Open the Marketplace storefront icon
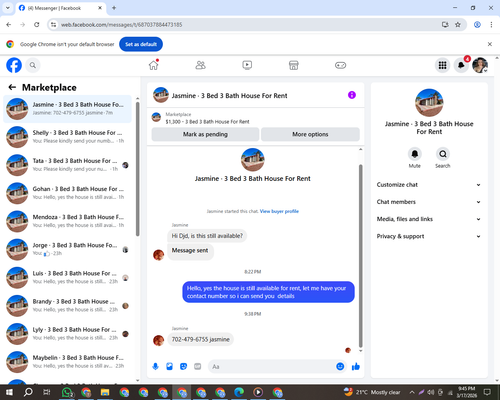Screen dimensions: 500x400 pyautogui.click(x=294, y=65)
